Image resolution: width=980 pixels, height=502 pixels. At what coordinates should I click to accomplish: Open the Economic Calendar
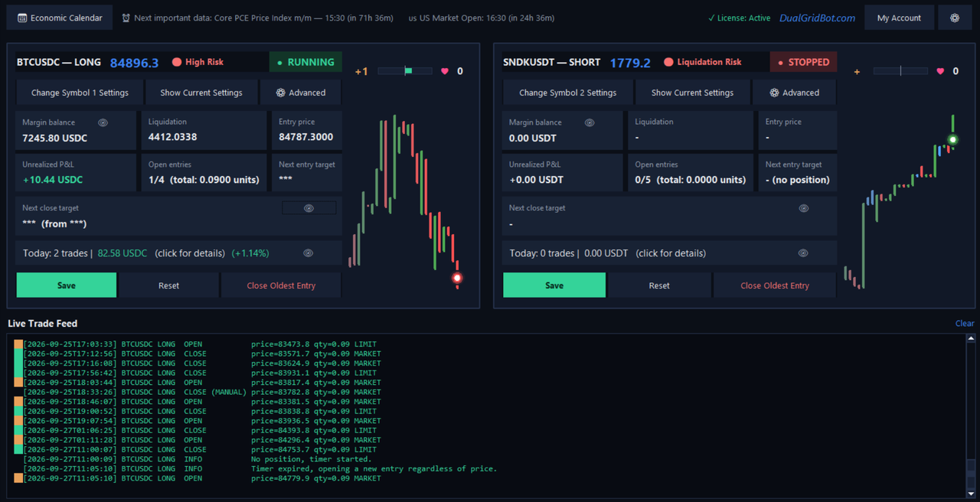[x=60, y=18]
